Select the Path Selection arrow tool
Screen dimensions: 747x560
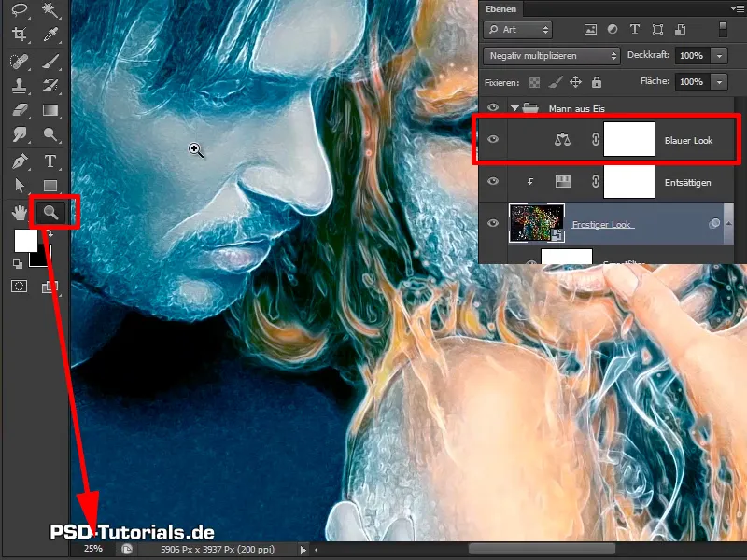(20, 185)
